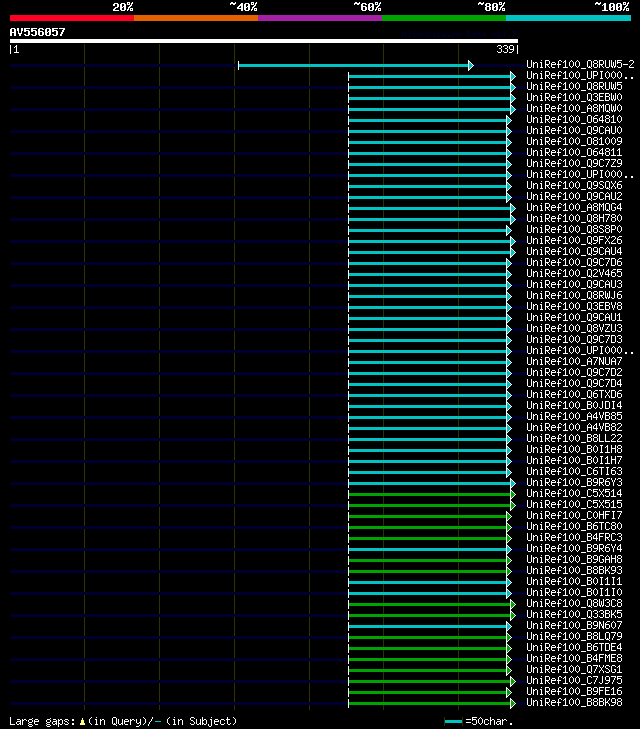The width and height of the screenshot is (640, 729).
Task: Click the green alignment bar for UniRef100_C5X514
Action: tap(429, 495)
